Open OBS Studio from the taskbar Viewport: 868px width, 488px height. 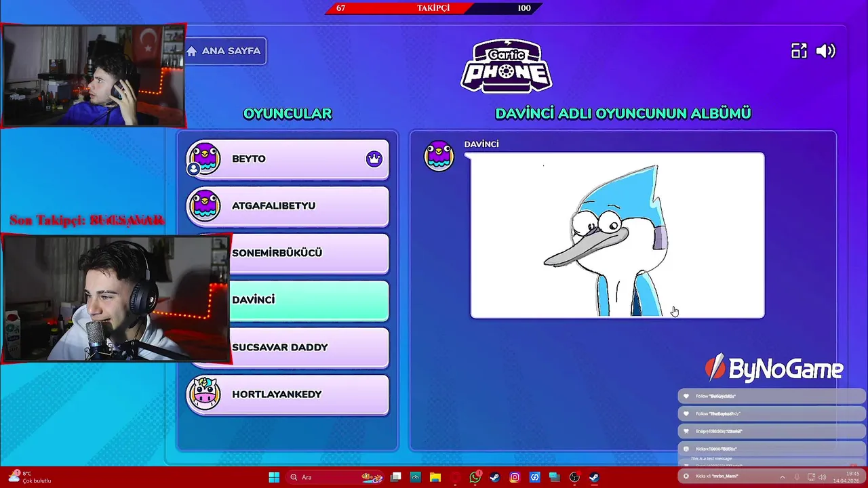574,477
